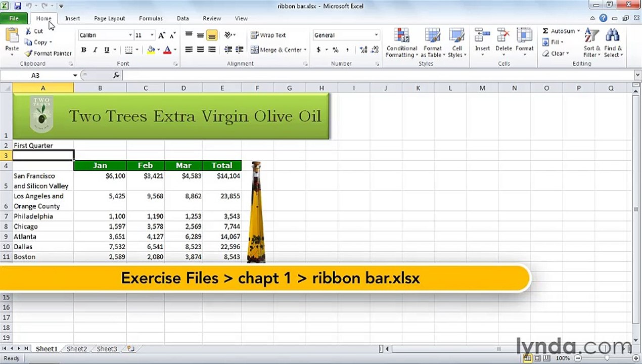
Task: Open Format as Table gallery
Action: [432, 43]
